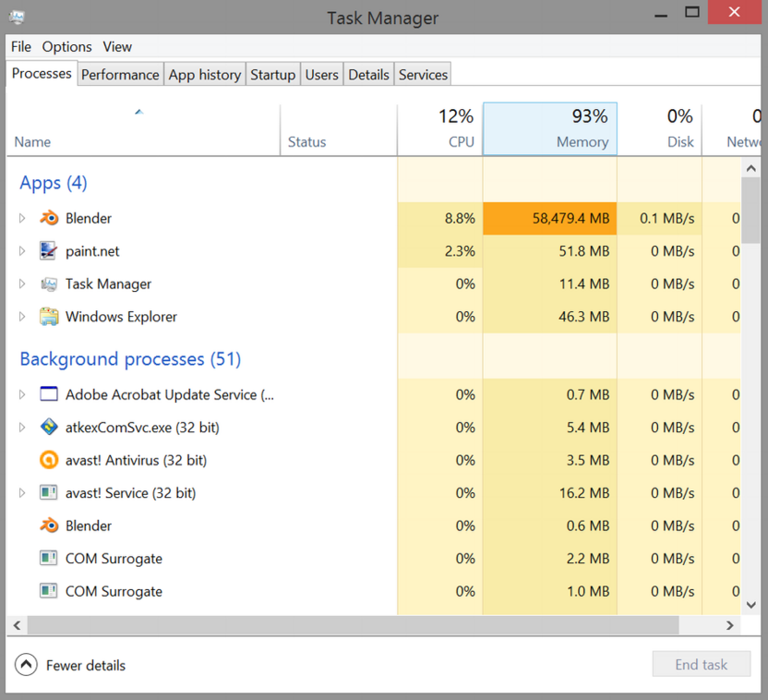Screen dimensions: 768x700
Task: Click the avast! Service process icon
Action: 49,493
